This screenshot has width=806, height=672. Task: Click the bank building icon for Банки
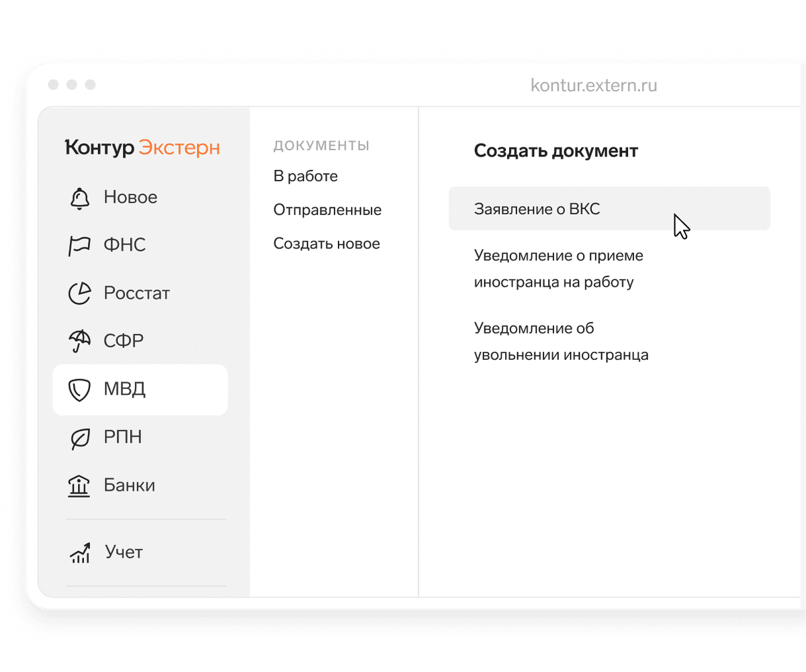point(80,486)
